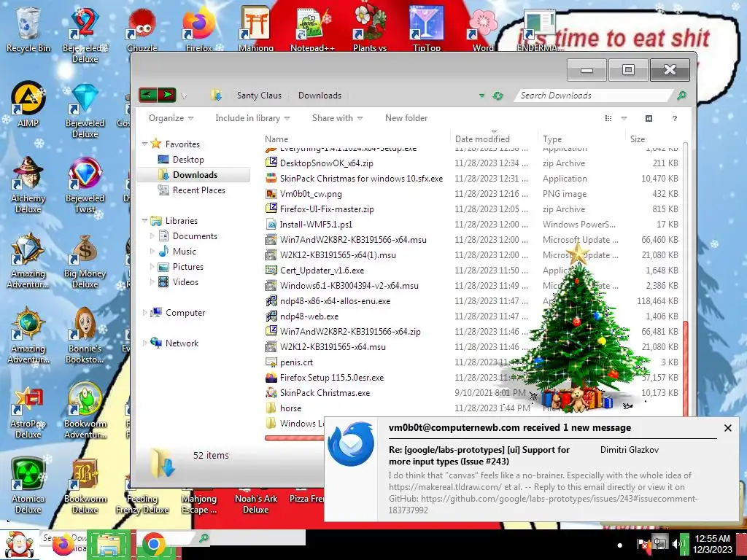This screenshot has height=560, width=747.
Task: Launch Bejeweled 2 Deluxe desktop shortcut
Action: 85,34
